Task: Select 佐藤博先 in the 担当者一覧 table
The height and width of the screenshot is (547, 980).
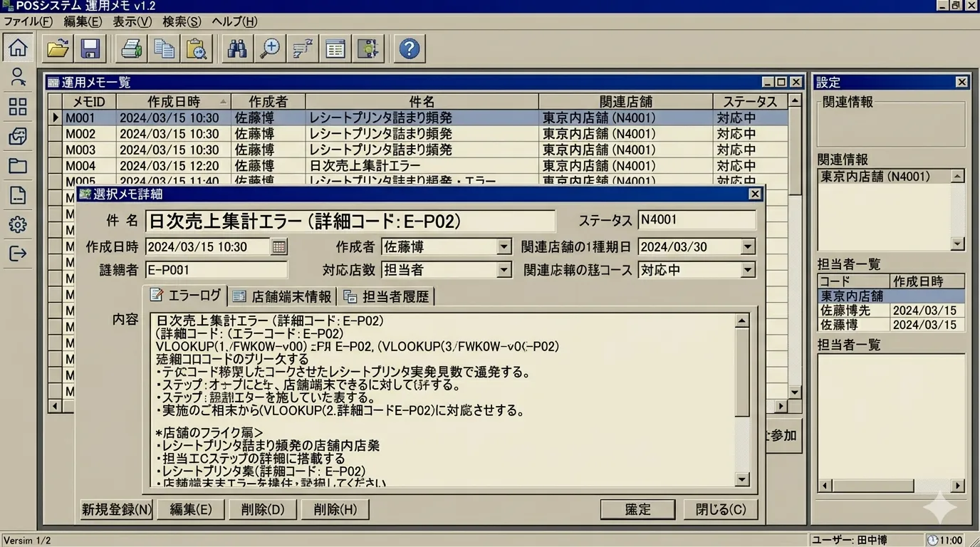Action: point(891,311)
